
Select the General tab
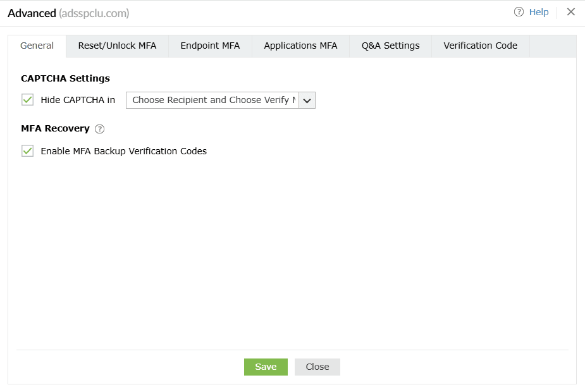tap(37, 46)
